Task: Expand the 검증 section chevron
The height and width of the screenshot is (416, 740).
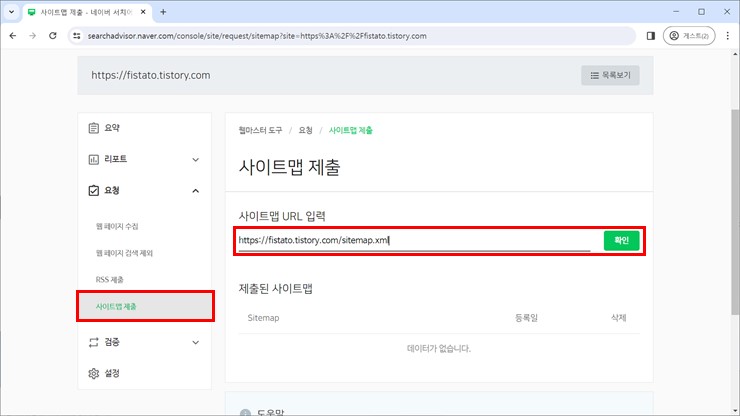Action: click(195, 342)
